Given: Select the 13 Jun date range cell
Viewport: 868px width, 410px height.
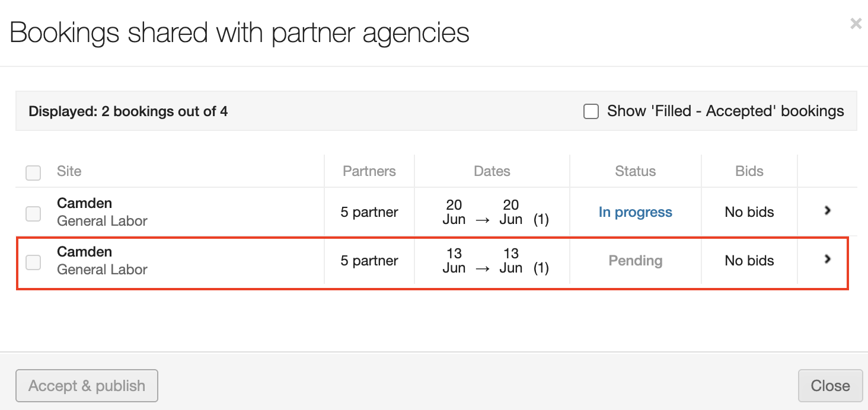Looking at the screenshot, I should 492,261.
